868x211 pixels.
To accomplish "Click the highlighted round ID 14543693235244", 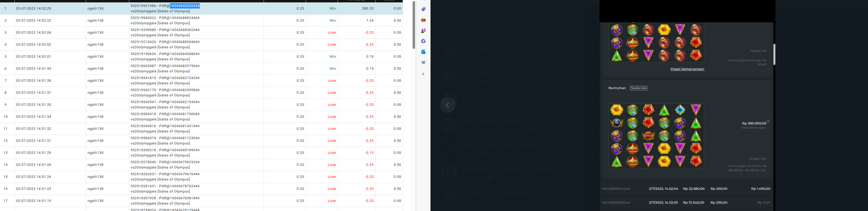I will tap(185, 6).
